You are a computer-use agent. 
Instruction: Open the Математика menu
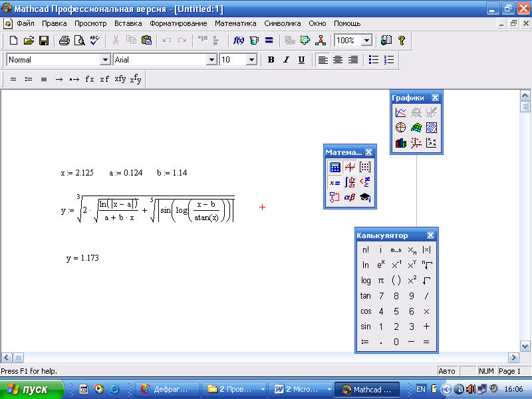[235, 23]
